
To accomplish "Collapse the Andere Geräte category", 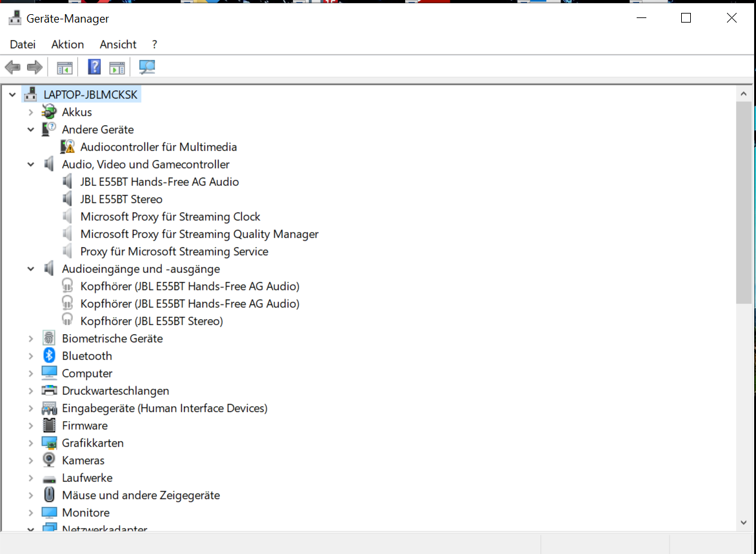I will (x=31, y=129).
